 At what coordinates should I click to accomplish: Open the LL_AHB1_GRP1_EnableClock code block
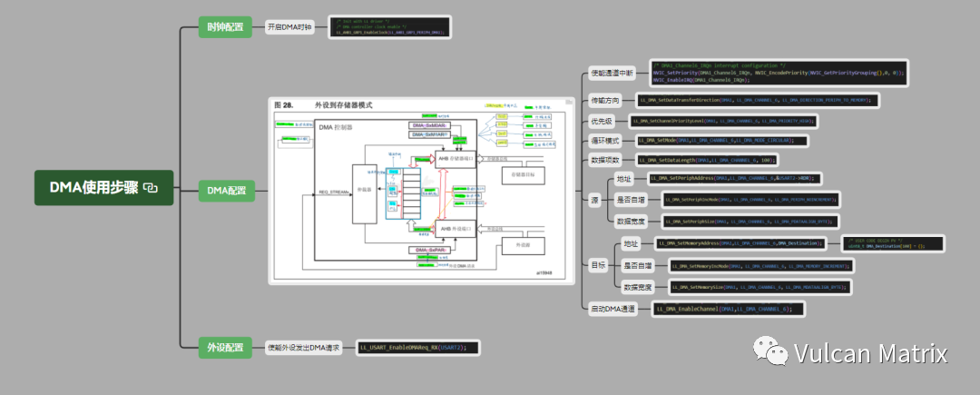[390, 27]
